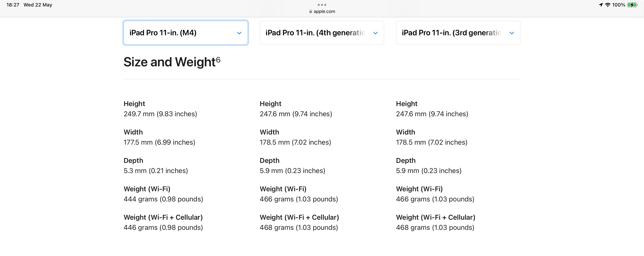
Task: Tap the Wed 22 May date
Action: tap(38, 5)
